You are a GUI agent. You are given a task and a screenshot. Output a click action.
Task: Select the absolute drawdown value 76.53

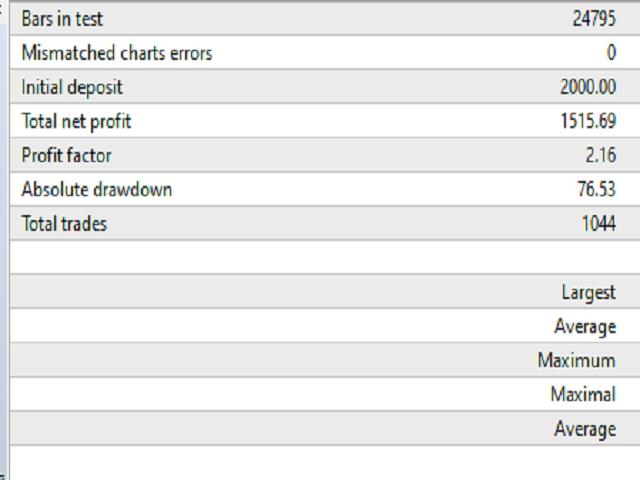pyautogui.click(x=596, y=190)
